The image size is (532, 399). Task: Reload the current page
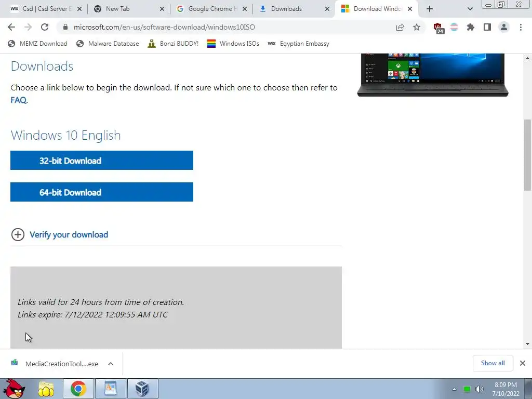pos(45,27)
